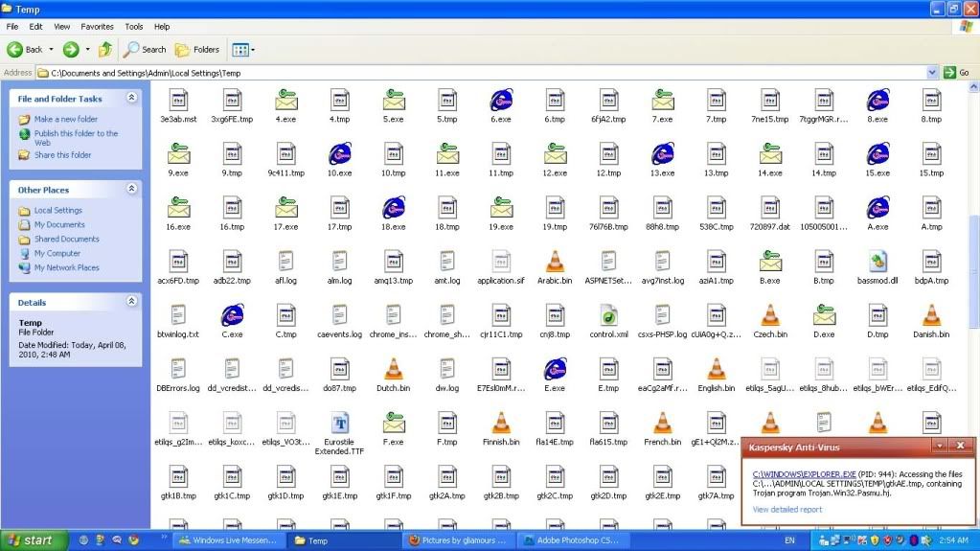Image resolution: width=980 pixels, height=551 pixels.
Task: Collapse the Other Places panel
Action: click(x=131, y=190)
